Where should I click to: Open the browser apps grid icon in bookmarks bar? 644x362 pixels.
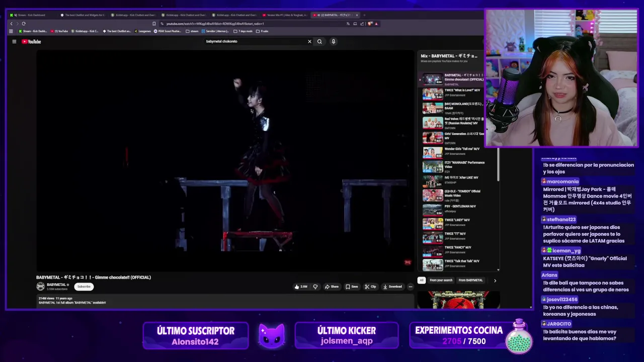tap(11, 31)
